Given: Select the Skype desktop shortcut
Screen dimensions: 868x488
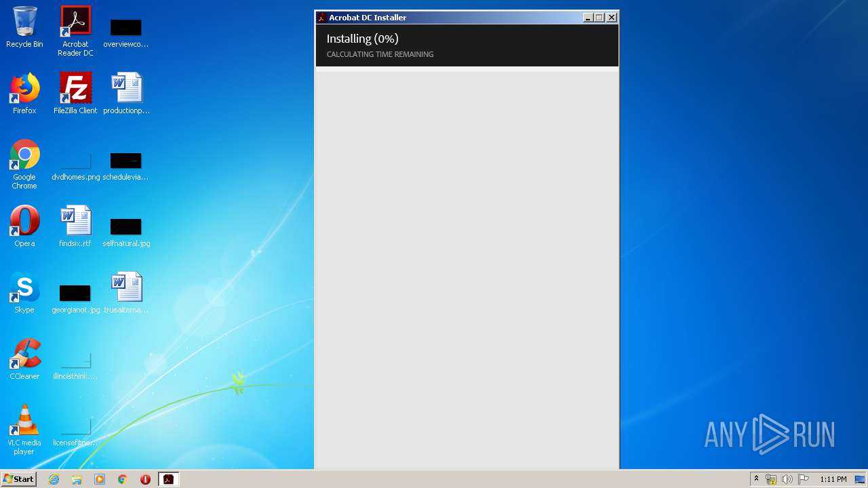Looking at the screenshot, I should (24, 293).
